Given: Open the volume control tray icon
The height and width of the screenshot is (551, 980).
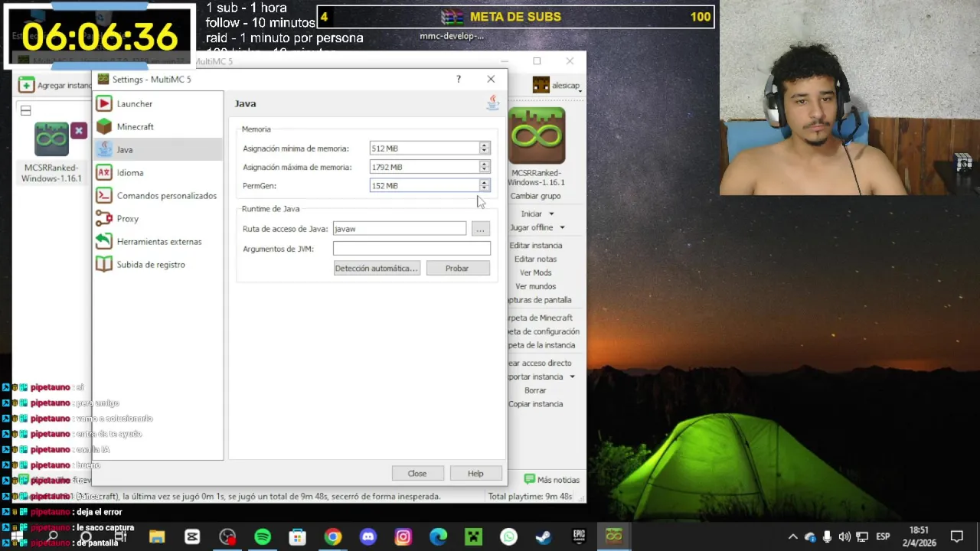Looking at the screenshot, I should coord(844,537).
